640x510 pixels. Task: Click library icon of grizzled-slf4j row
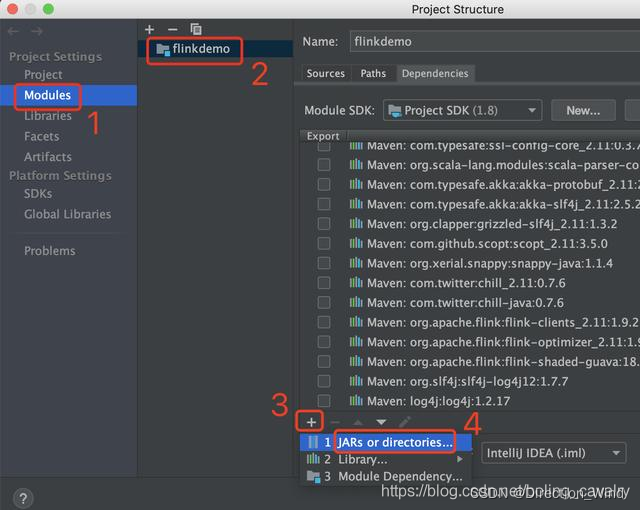tap(356, 224)
